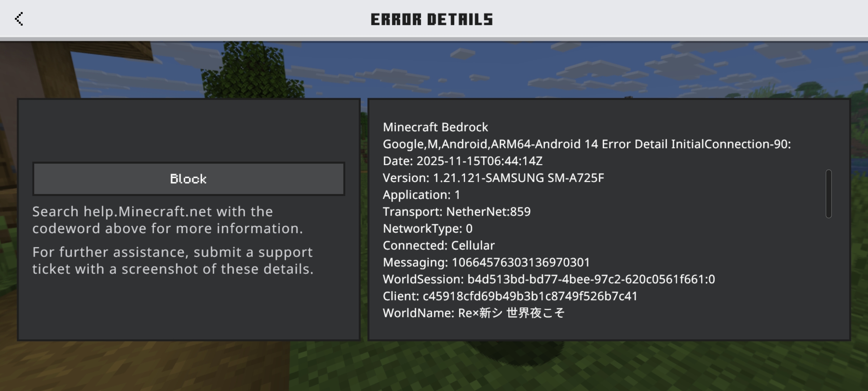Select the Messaging ID number line
Image resolution: width=868 pixels, height=391 pixels.
tap(486, 262)
